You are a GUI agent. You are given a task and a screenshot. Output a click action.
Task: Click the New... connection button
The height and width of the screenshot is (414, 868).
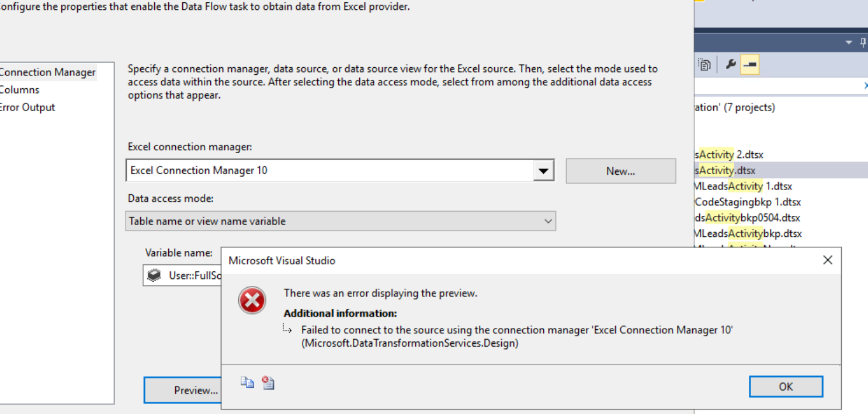620,171
